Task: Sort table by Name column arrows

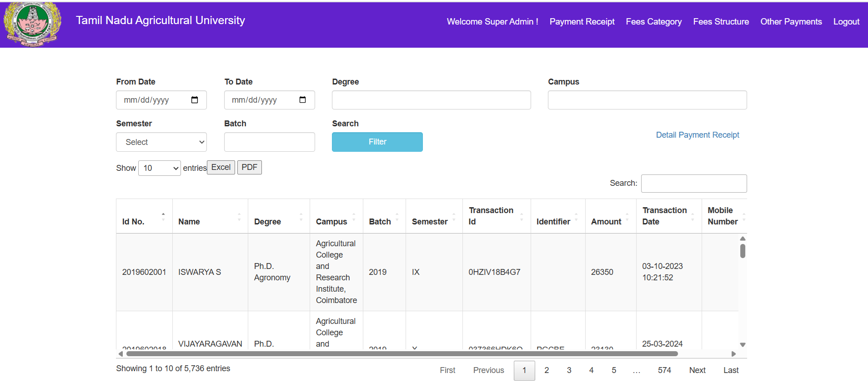Action: [x=239, y=217]
